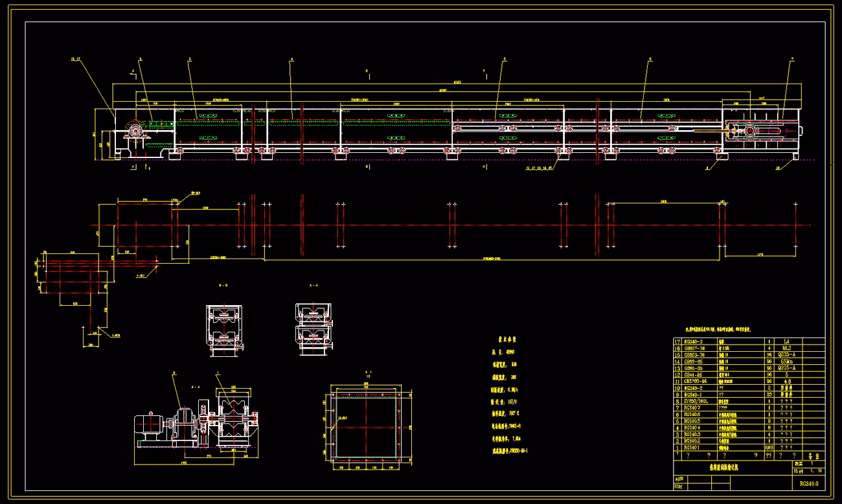This screenshot has height=504, width=842.
Task: Click the GB5780-86 part number cell
Action: click(700, 381)
